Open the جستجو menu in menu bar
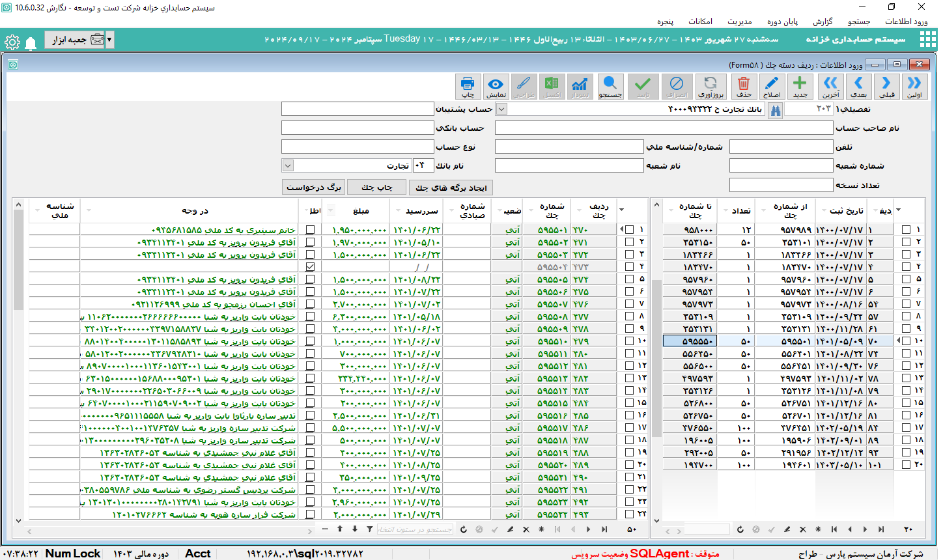Image resolution: width=943 pixels, height=560 pixels. point(859,21)
